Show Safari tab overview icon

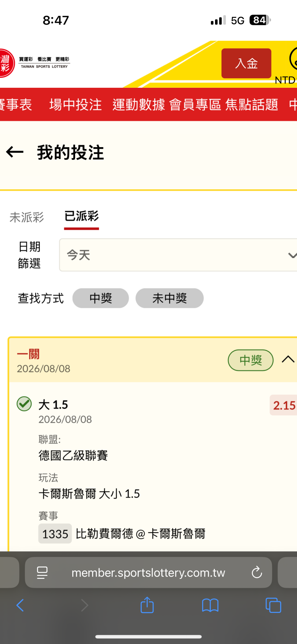(x=273, y=605)
